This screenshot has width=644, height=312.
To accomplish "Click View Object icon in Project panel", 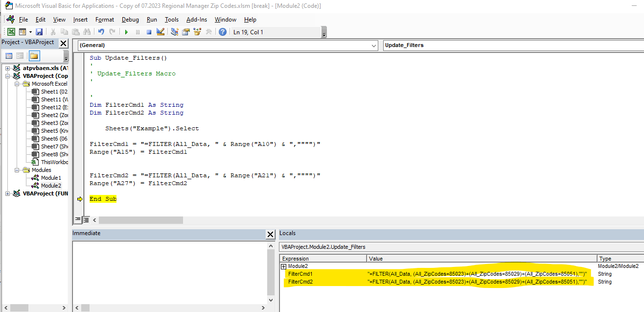I will coord(20,56).
